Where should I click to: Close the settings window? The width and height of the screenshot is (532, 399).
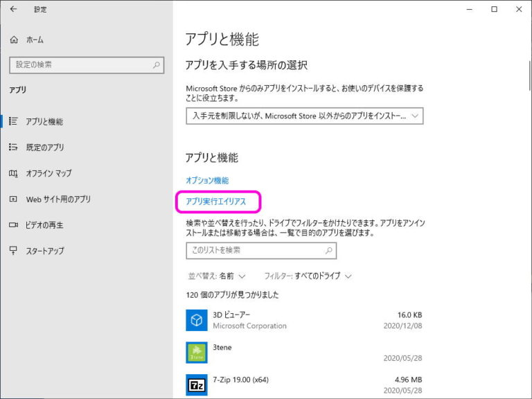[519, 10]
